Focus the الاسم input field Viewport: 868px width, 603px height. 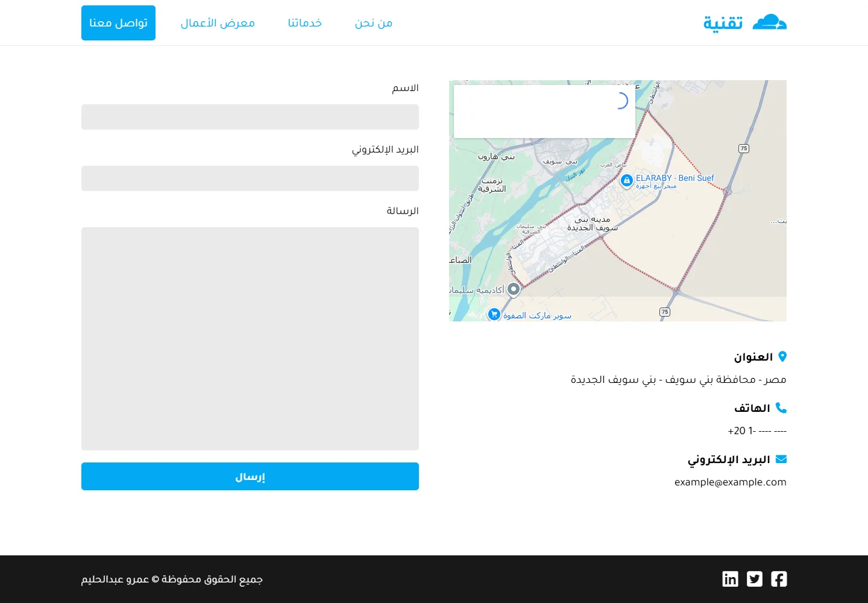pyautogui.click(x=250, y=117)
